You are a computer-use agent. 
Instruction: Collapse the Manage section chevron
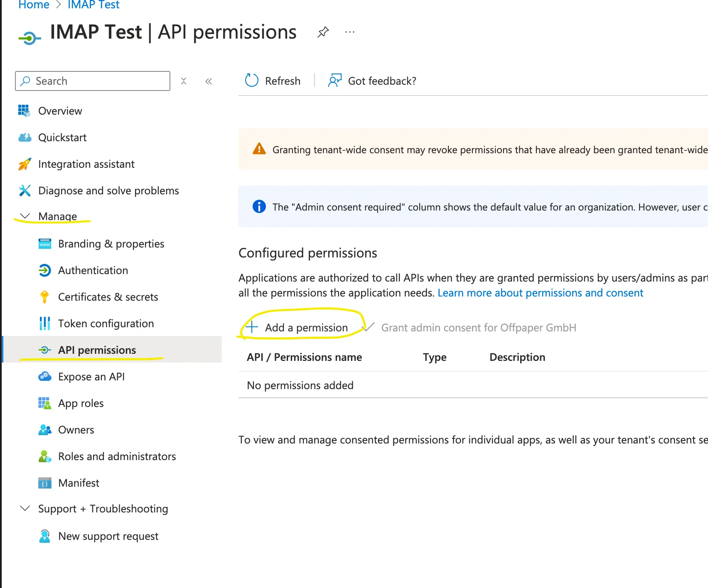tap(25, 216)
